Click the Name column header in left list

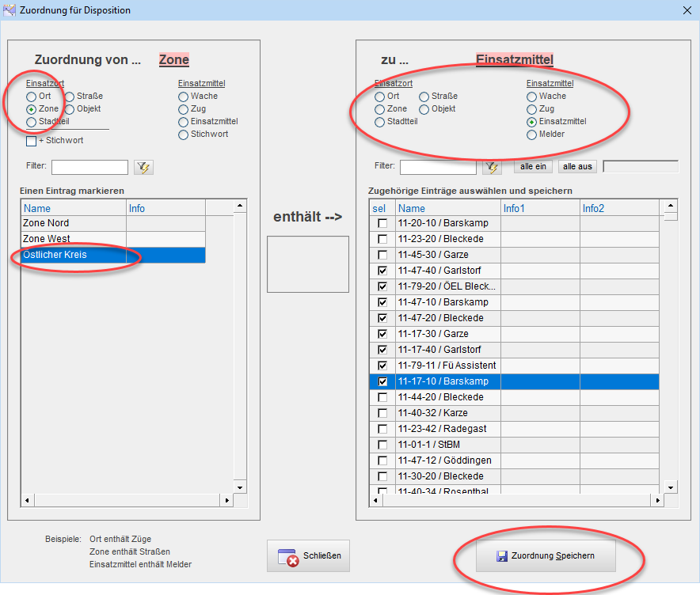73,208
